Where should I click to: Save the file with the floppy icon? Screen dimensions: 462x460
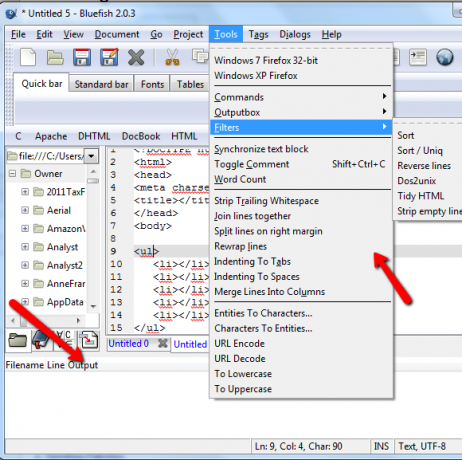coord(82,57)
